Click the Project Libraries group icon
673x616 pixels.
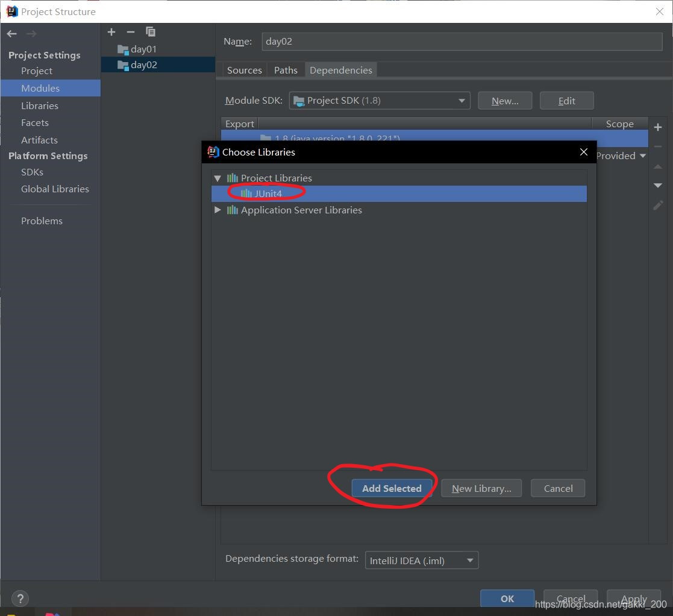click(x=232, y=178)
